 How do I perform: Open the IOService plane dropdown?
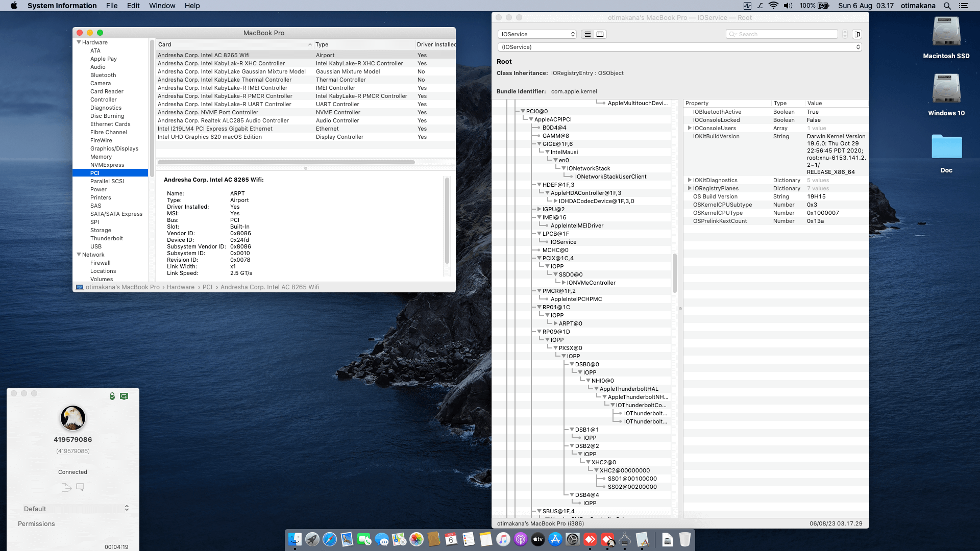pyautogui.click(x=537, y=34)
